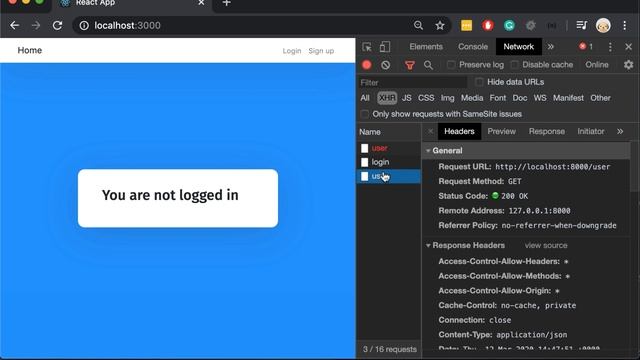Click the Login link
The height and width of the screenshot is (360, 640).
click(292, 51)
